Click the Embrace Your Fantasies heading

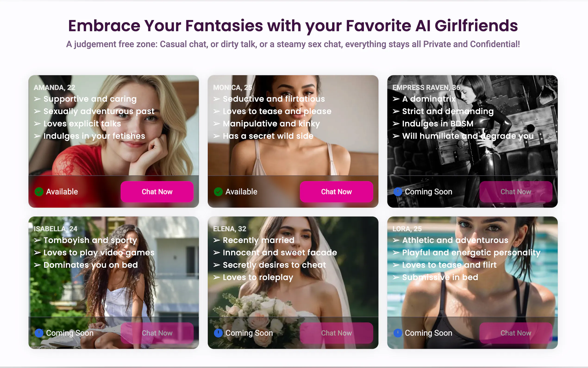coord(293,26)
